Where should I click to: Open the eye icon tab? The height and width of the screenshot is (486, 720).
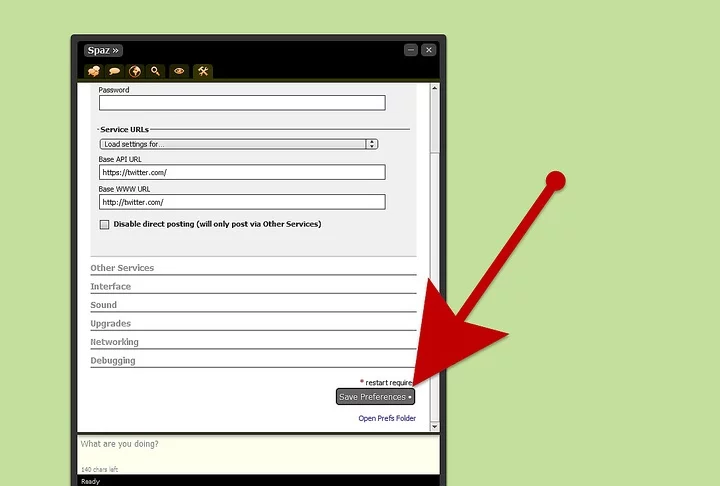pos(179,71)
